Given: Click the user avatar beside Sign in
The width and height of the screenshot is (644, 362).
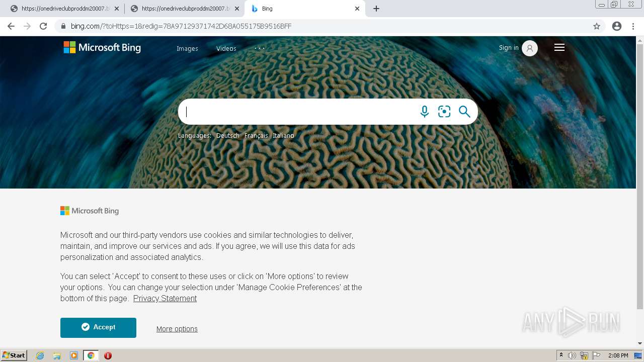Looking at the screenshot, I should click(530, 48).
